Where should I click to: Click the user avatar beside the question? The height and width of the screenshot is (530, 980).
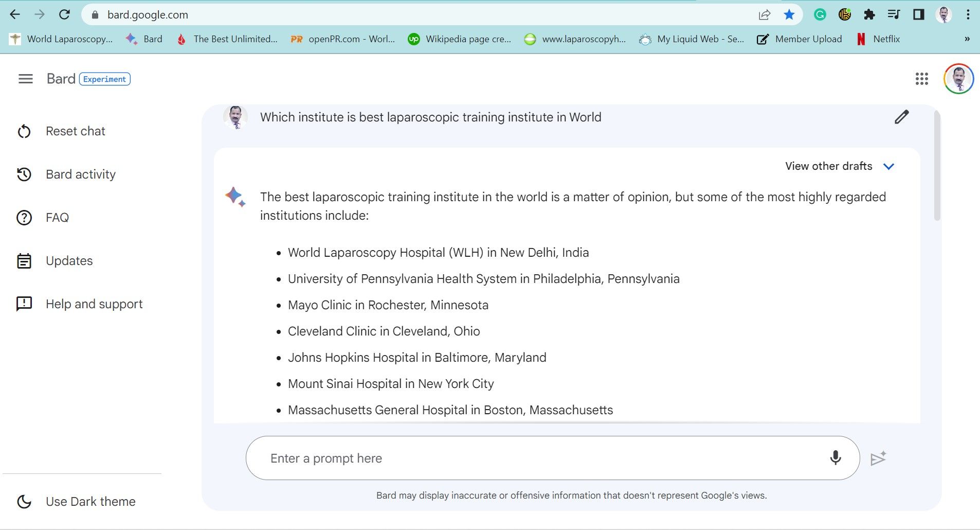[x=235, y=117]
